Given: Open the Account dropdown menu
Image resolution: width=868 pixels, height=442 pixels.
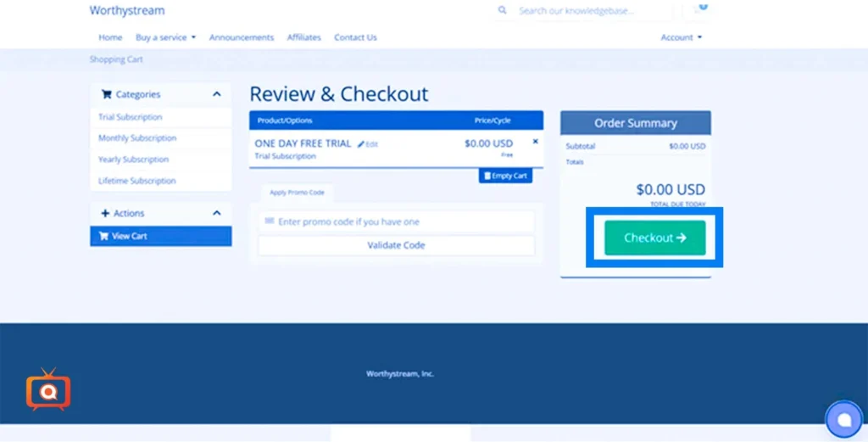Looking at the screenshot, I should (x=681, y=37).
